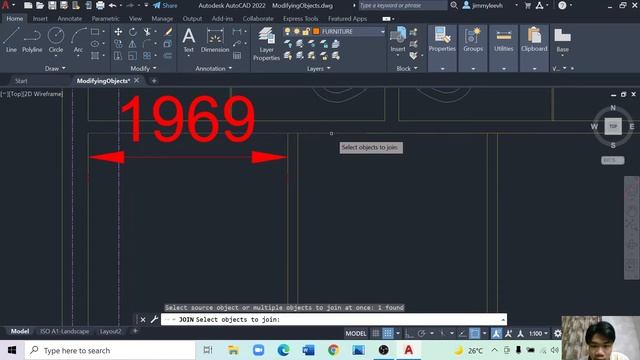Screen dimensions: 640x360
Task: Expand the Block panel
Action: pyautogui.click(x=407, y=69)
